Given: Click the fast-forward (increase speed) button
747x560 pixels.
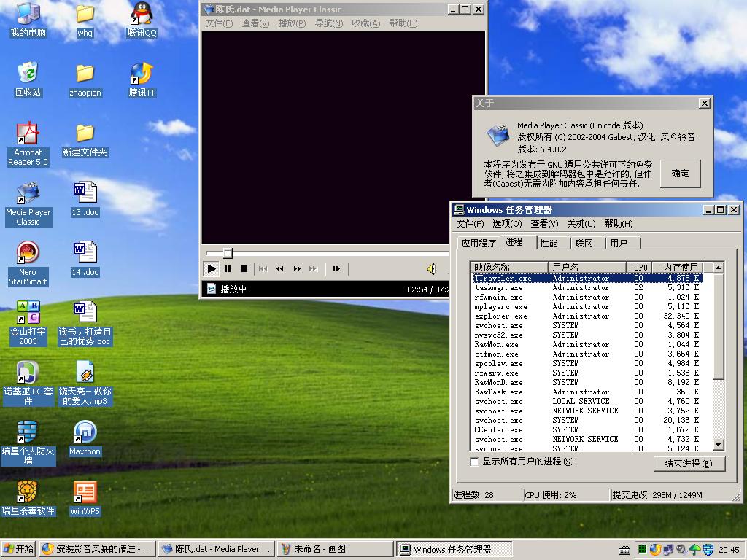Looking at the screenshot, I should coord(297,268).
